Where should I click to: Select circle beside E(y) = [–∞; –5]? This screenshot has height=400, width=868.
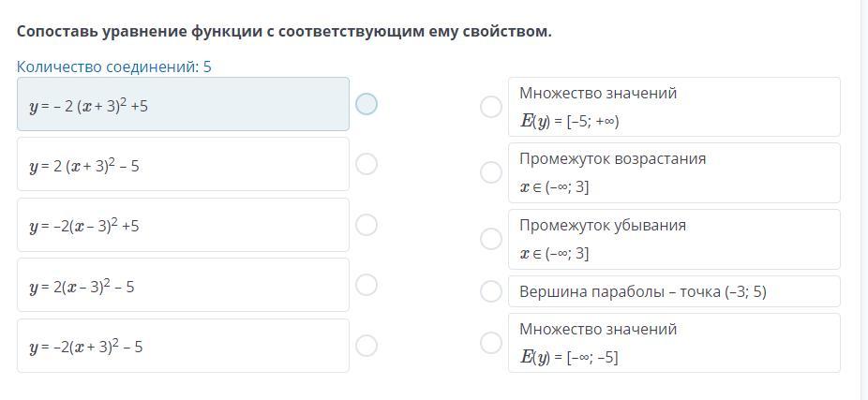[490, 343]
